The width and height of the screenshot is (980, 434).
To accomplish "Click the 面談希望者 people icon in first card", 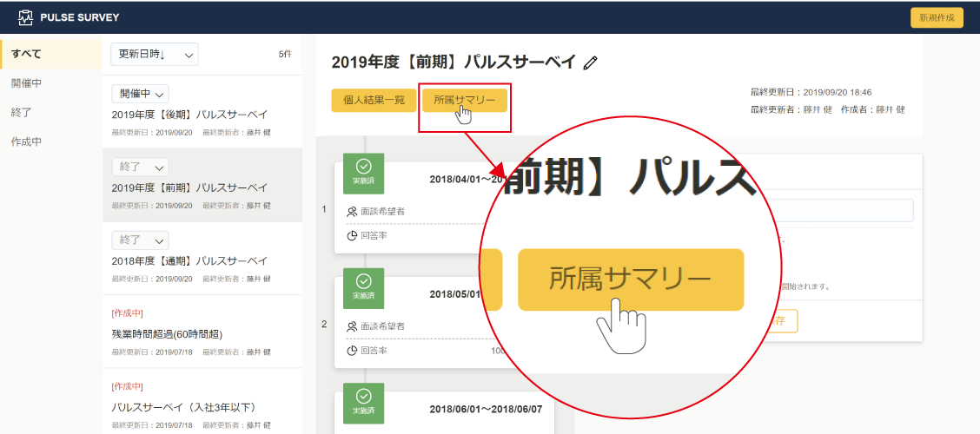I will click(352, 211).
